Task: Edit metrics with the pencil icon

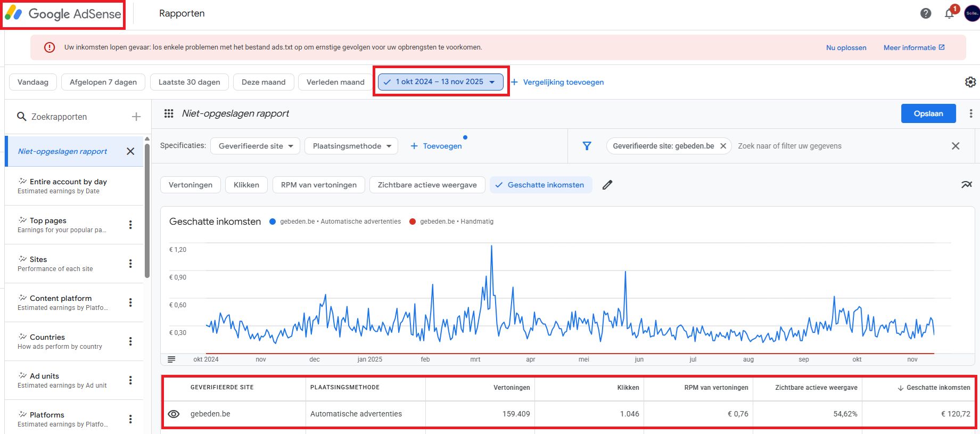Action: point(607,185)
